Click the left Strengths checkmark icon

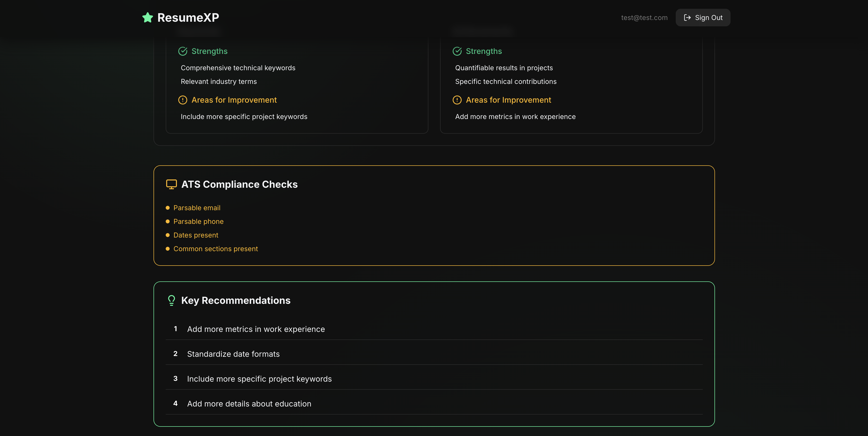point(183,51)
